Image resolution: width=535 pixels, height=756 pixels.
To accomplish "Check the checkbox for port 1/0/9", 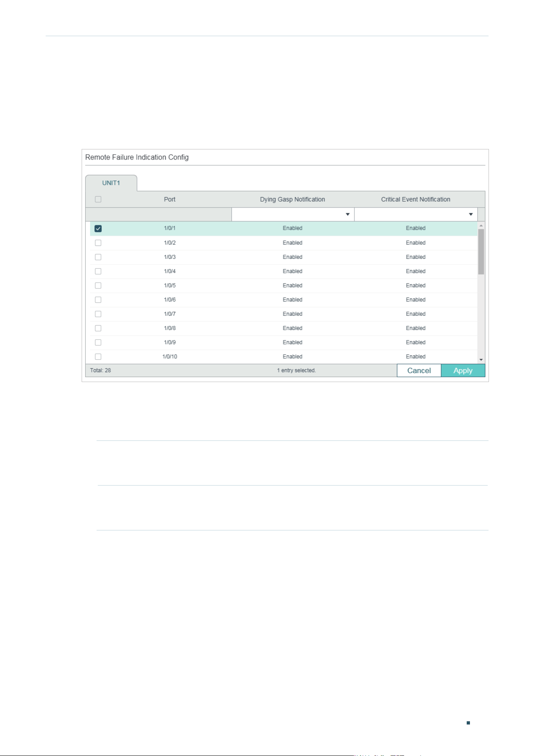I will [98, 342].
